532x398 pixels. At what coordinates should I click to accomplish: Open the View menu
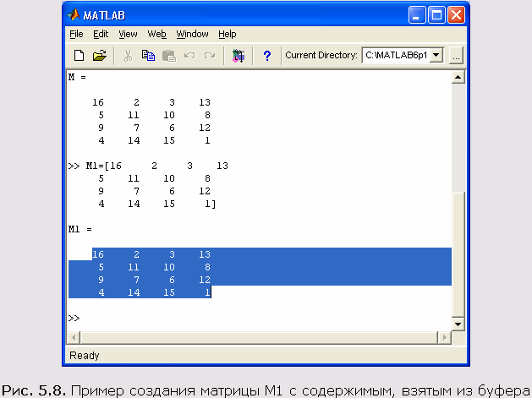point(128,35)
